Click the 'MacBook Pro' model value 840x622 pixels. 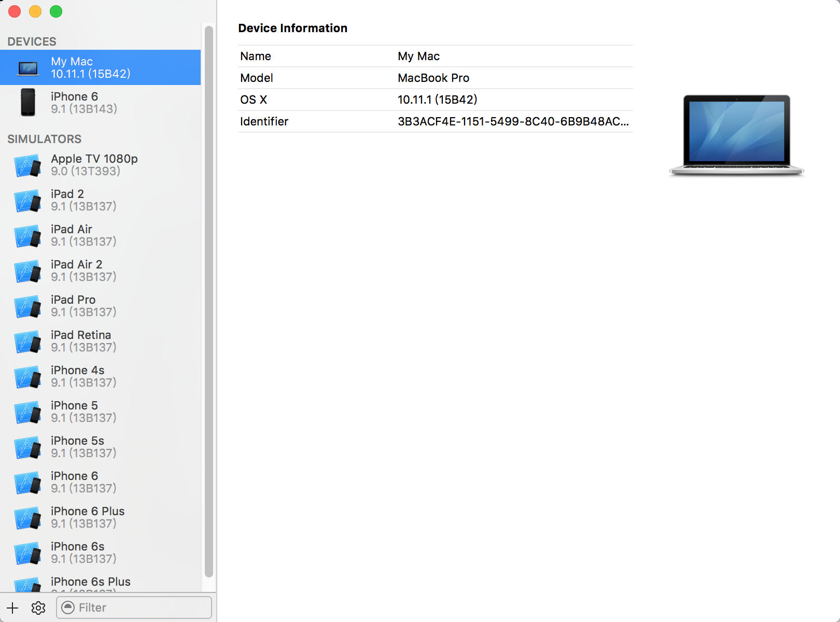pyautogui.click(x=433, y=78)
